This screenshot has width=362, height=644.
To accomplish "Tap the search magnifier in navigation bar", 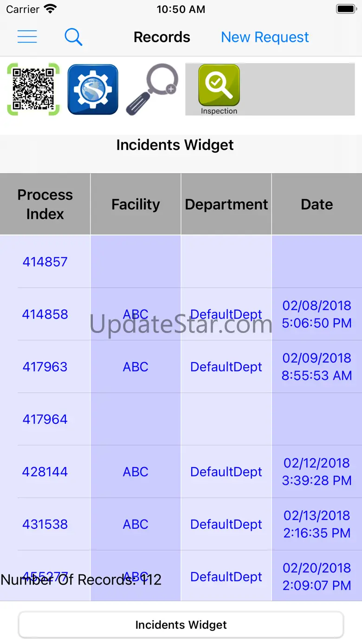I will 73,37.
